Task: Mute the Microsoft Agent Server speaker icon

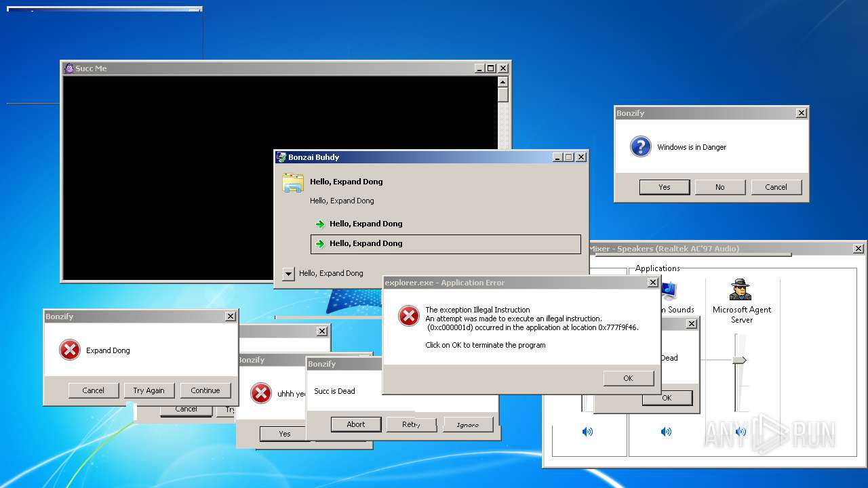Action: 741,432
